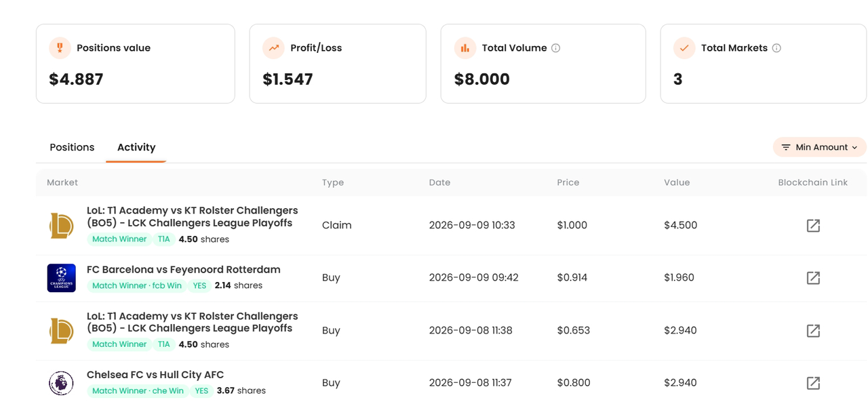This screenshot has width=868, height=406.
Task: Click the date 2026-09-09 09:42
Action: point(474,277)
